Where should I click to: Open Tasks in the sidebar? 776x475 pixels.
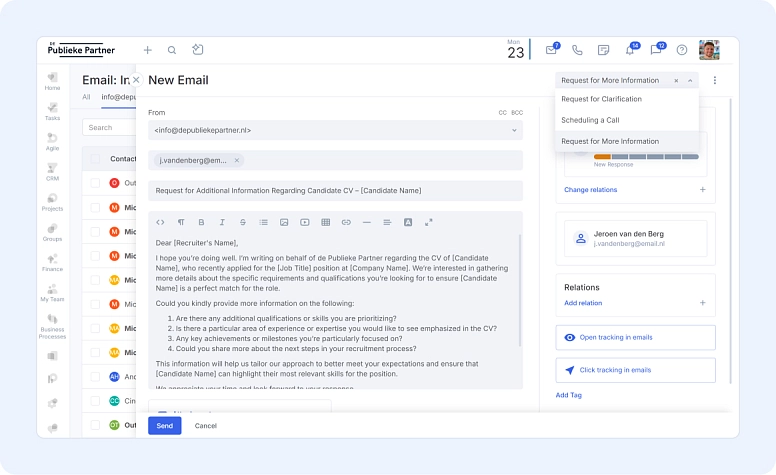pyautogui.click(x=52, y=111)
